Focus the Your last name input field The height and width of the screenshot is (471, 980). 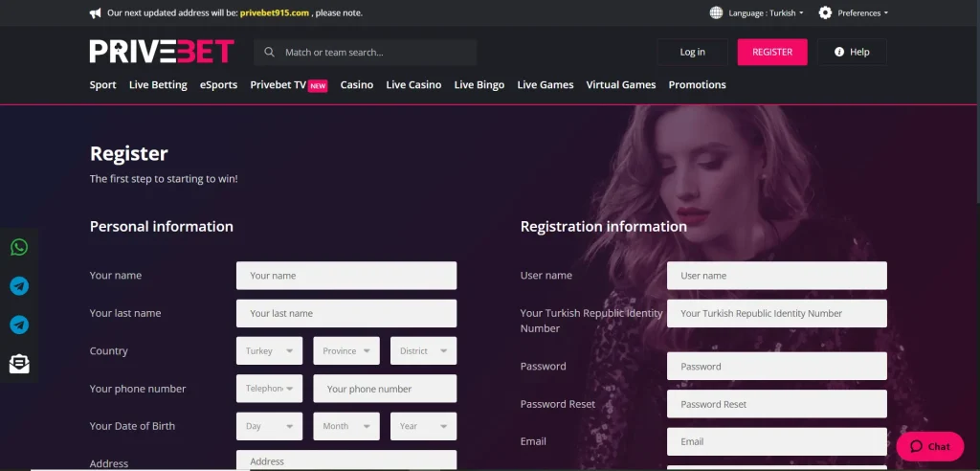click(346, 313)
